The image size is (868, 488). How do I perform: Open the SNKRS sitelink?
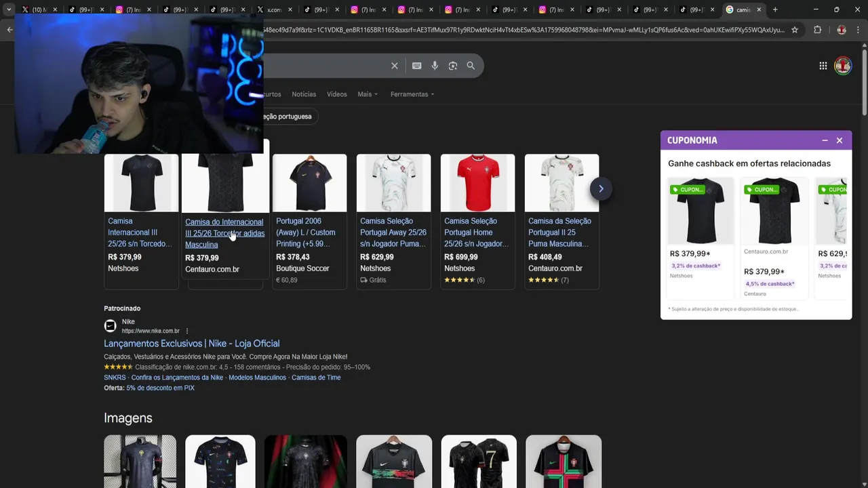[x=115, y=378]
